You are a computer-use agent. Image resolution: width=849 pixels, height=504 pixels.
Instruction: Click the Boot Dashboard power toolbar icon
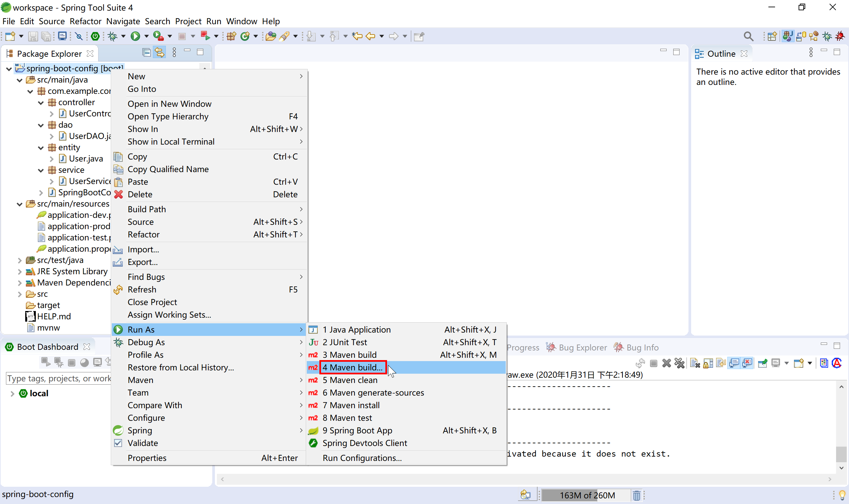[x=96, y=36]
